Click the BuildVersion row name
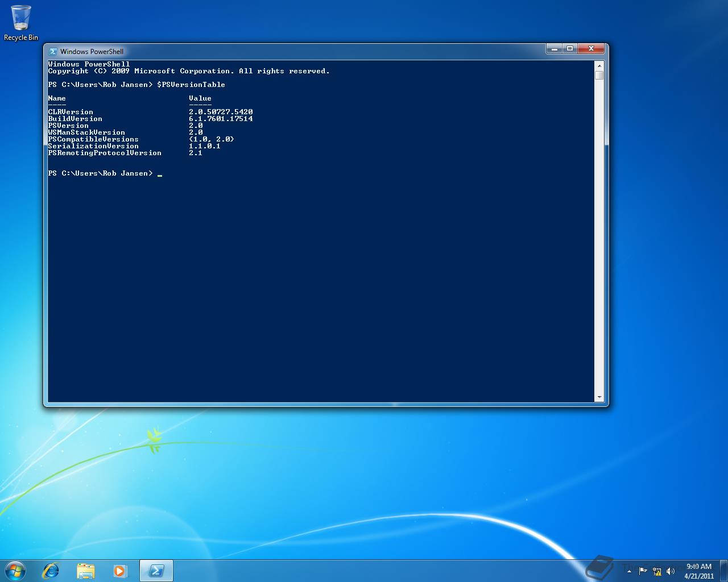728x582 pixels. [x=75, y=119]
